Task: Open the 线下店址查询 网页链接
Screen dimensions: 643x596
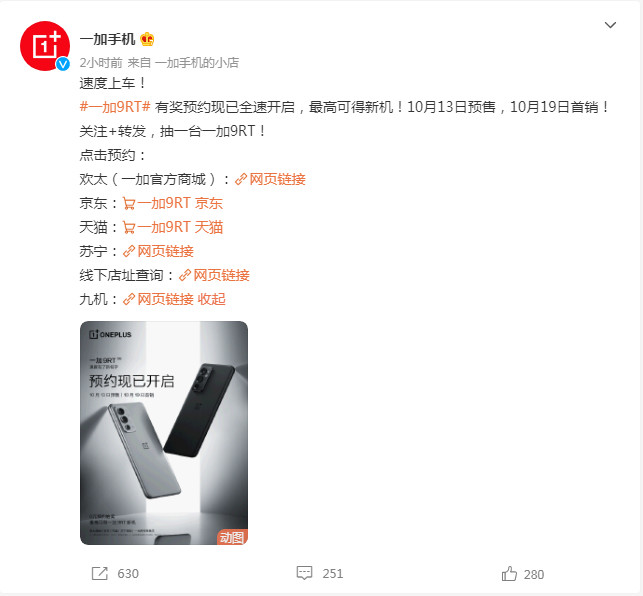Action: click(214, 275)
